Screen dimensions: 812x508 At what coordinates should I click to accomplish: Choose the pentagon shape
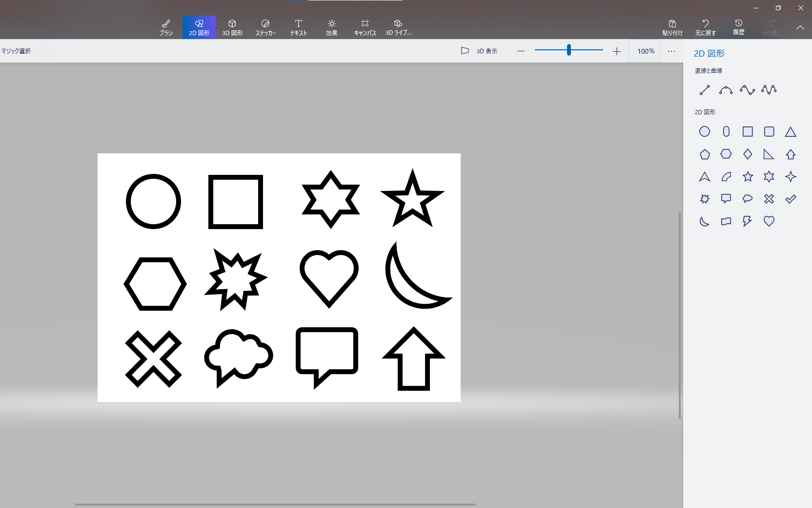(x=705, y=154)
